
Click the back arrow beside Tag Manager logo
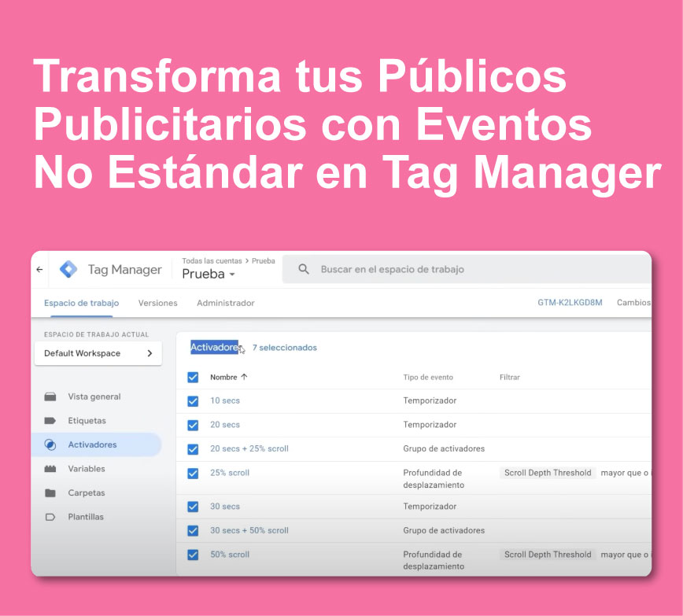pos(40,270)
